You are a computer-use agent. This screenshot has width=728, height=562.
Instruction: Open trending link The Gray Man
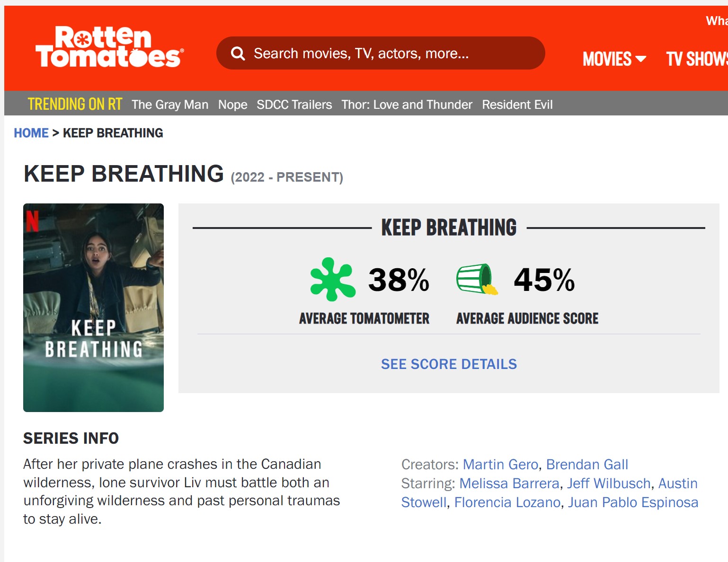(x=170, y=105)
